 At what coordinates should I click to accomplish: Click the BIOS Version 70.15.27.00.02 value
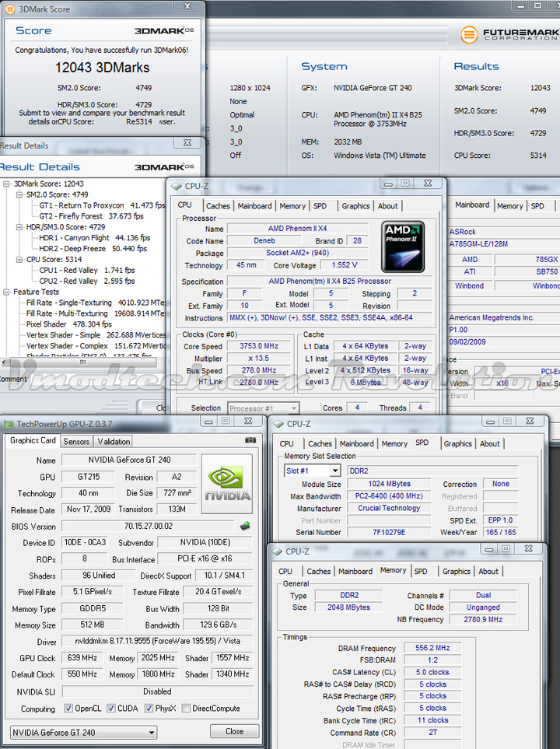(x=149, y=526)
